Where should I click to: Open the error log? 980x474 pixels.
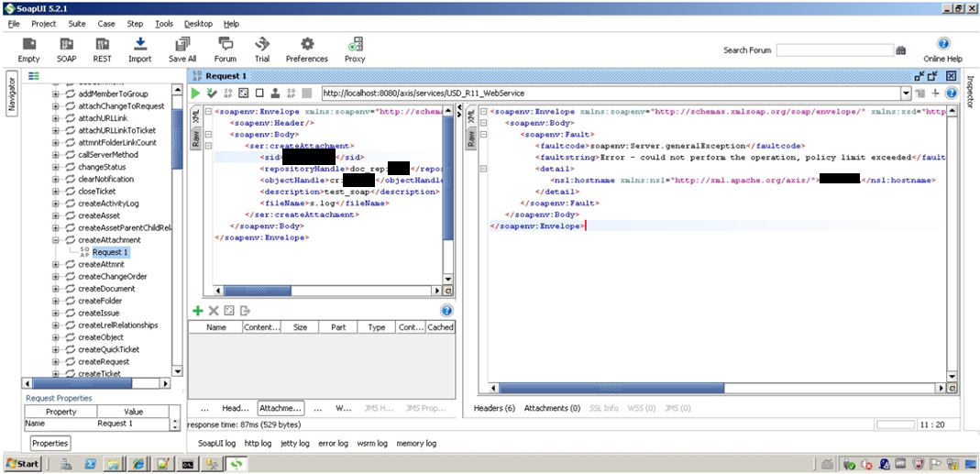[332, 443]
